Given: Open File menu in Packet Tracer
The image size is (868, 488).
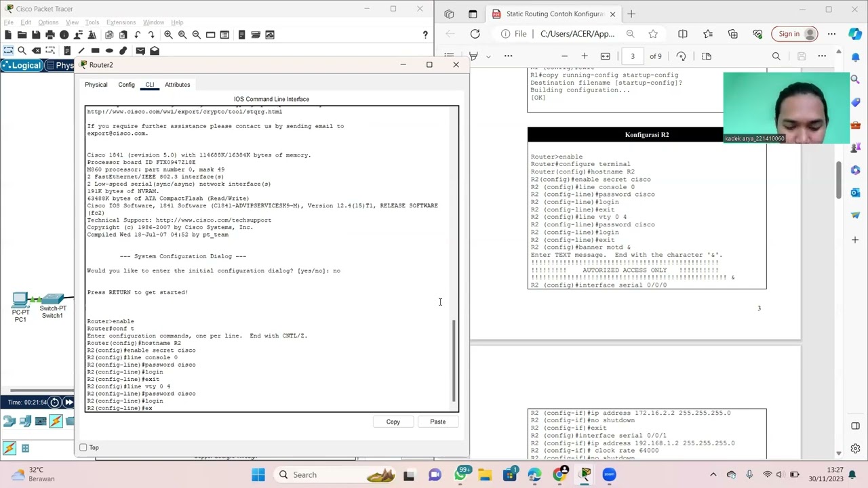Looking at the screenshot, I should pos(9,22).
